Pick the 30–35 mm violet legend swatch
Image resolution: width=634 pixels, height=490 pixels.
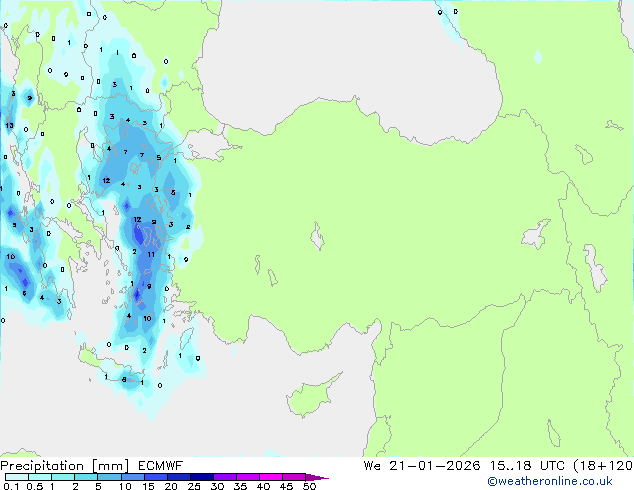(224, 477)
